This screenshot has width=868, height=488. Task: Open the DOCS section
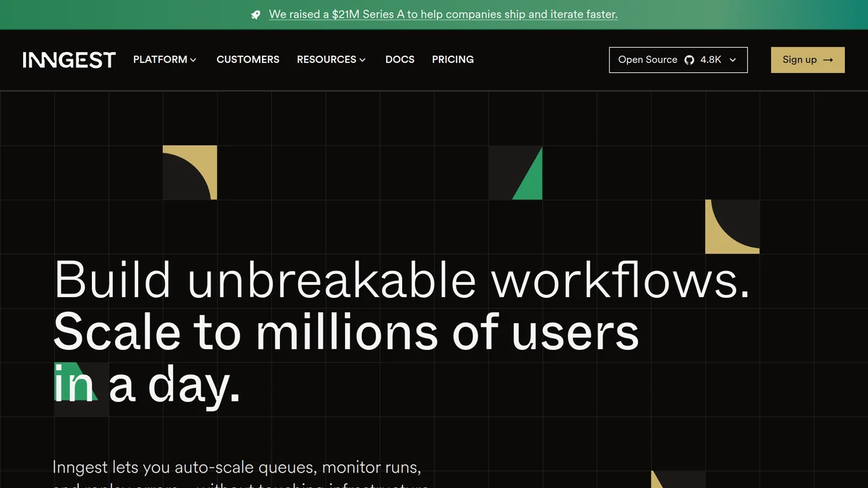pos(399,60)
